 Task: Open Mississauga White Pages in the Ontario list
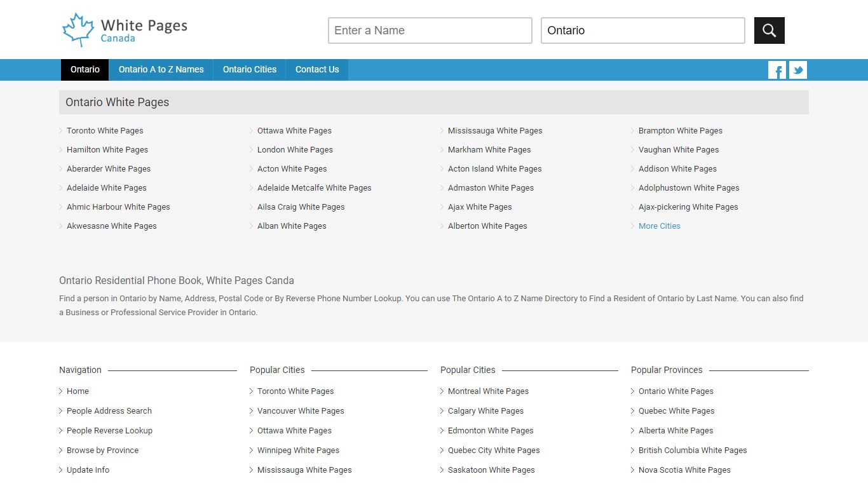coord(495,131)
